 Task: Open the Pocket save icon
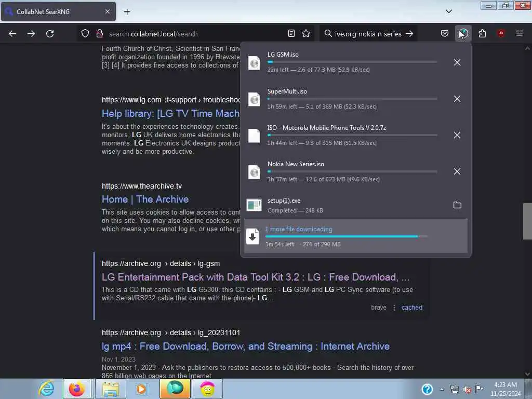coord(445,33)
